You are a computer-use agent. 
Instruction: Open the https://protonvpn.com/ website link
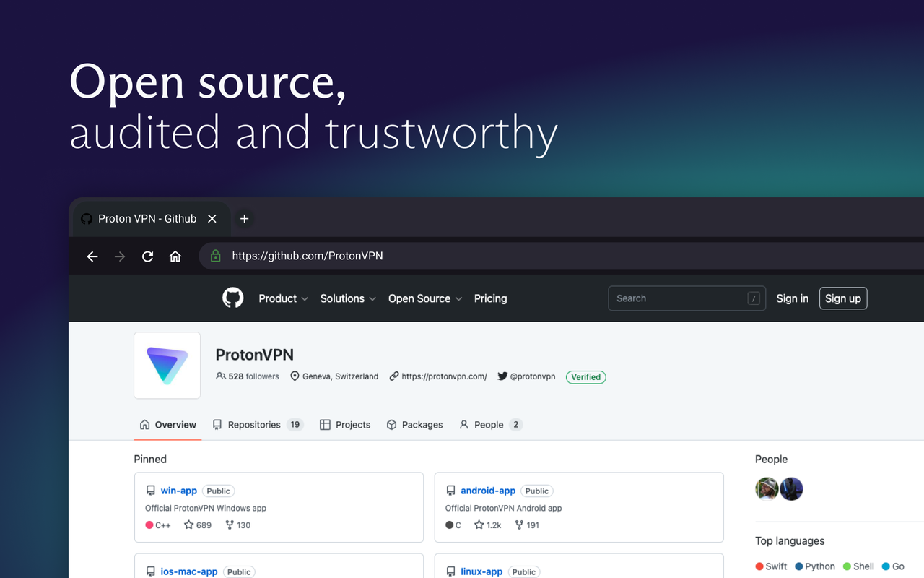[444, 376]
